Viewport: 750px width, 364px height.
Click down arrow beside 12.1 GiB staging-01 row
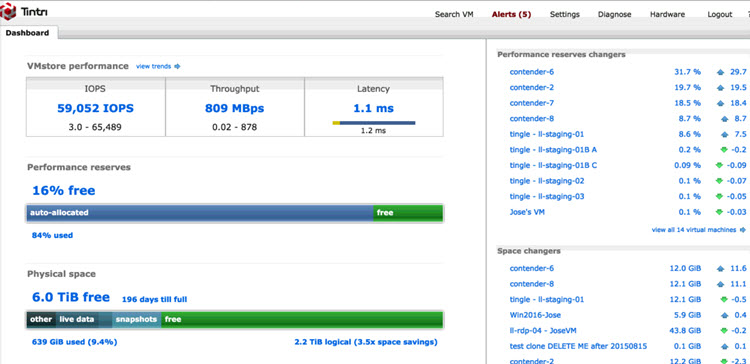tap(724, 300)
